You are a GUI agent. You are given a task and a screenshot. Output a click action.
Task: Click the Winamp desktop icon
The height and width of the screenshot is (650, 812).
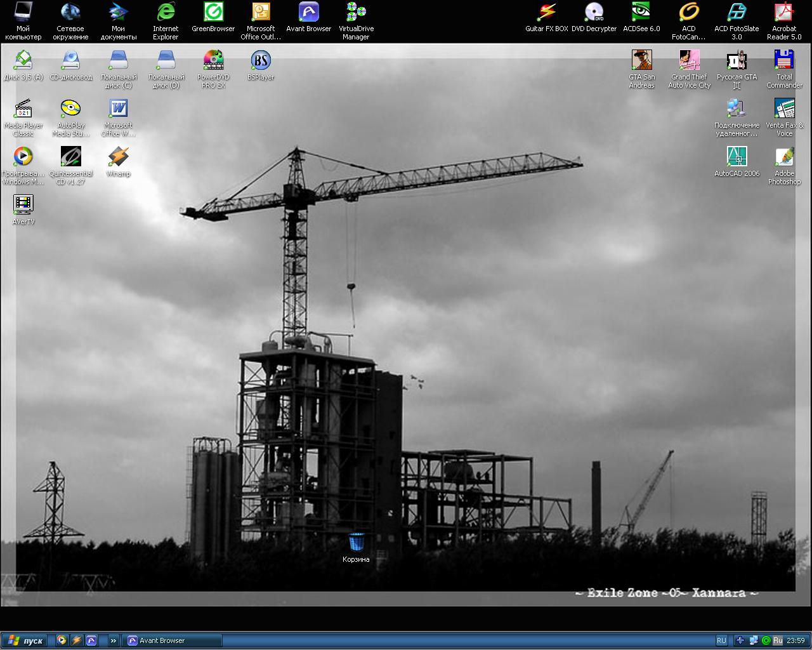point(118,157)
